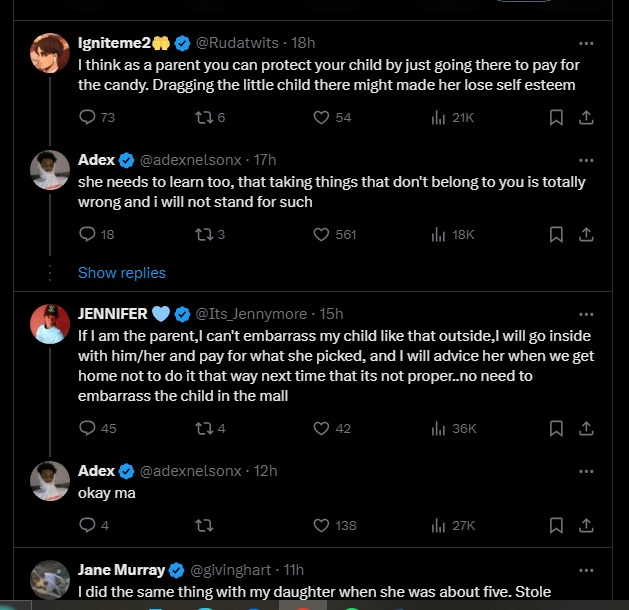Bookmark JENNIFER's tweet
This screenshot has height=610, width=629.
pos(556,428)
